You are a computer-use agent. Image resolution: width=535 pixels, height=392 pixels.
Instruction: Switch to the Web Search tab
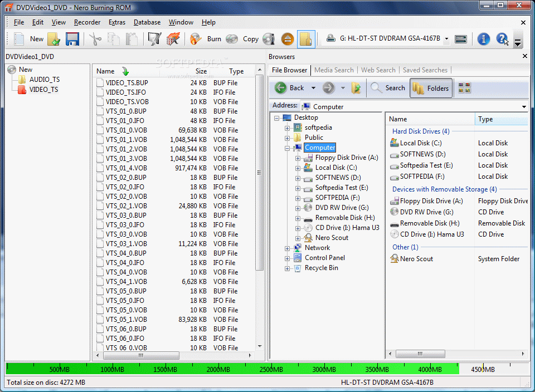[x=378, y=70]
